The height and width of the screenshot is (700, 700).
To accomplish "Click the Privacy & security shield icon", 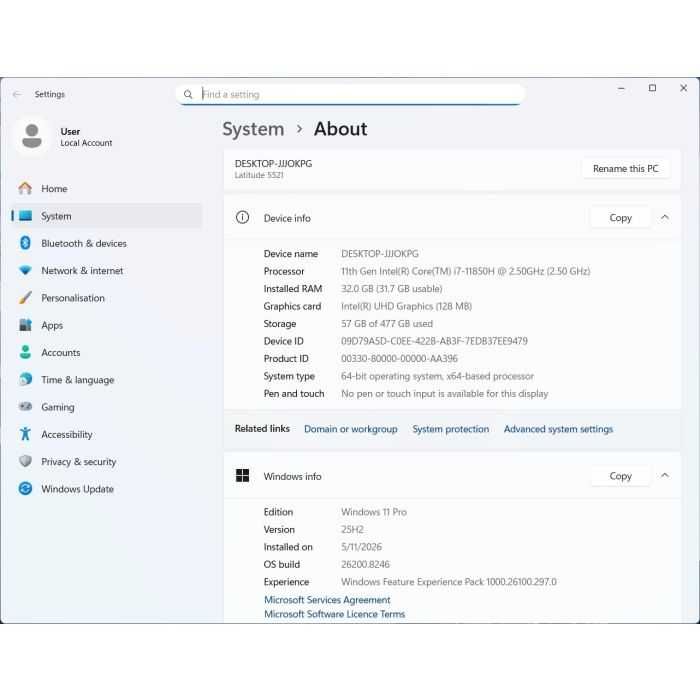I will pyautogui.click(x=25, y=461).
